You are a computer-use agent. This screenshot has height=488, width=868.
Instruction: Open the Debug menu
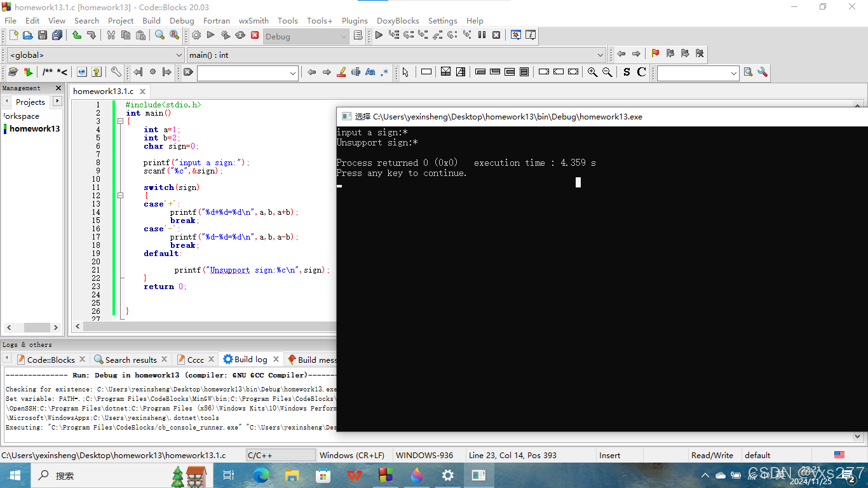click(182, 20)
